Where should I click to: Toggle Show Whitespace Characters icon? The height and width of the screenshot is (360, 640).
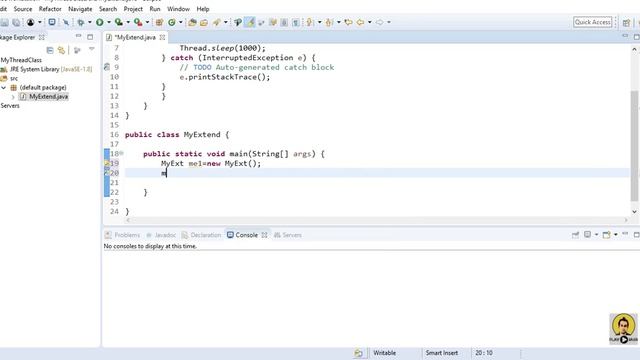click(x=296, y=22)
